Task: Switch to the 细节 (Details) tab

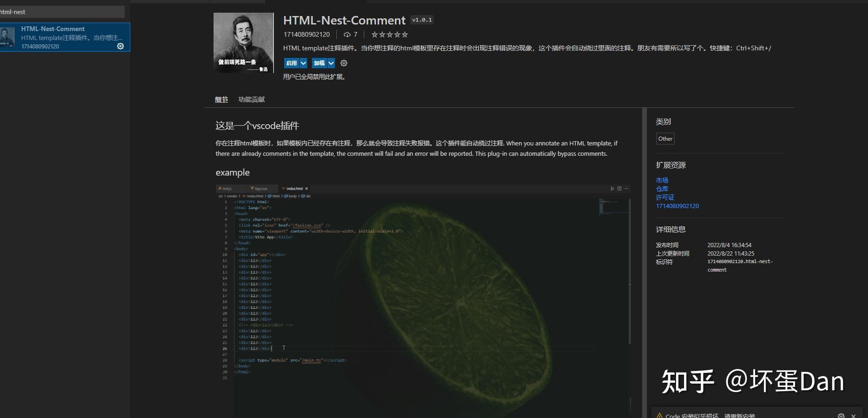Action: (221, 99)
